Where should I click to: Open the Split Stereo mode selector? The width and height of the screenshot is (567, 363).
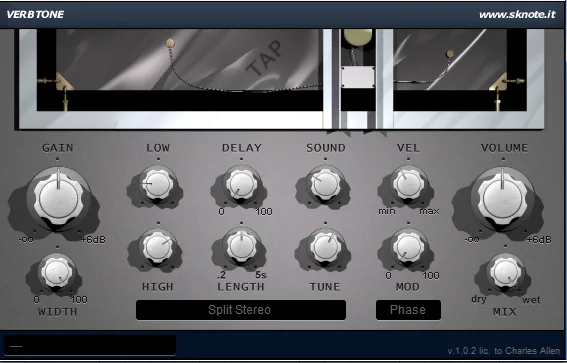pyautogui.click(x=241, y=310)
